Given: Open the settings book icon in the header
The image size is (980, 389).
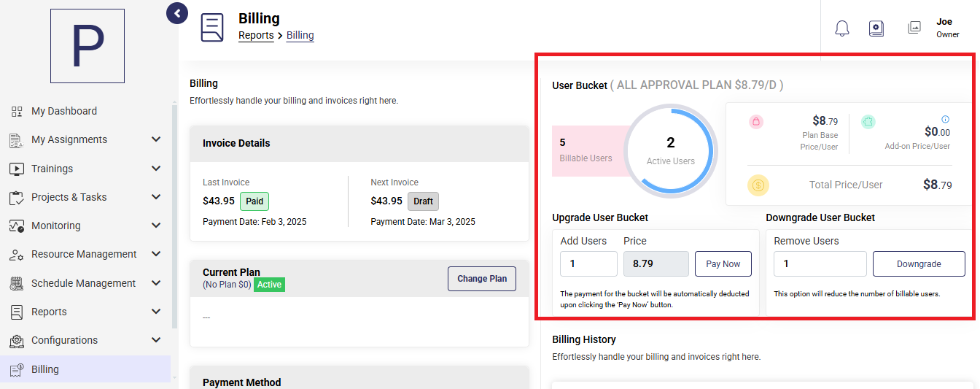Looking at the screenshot, I should tap(876, 28).
